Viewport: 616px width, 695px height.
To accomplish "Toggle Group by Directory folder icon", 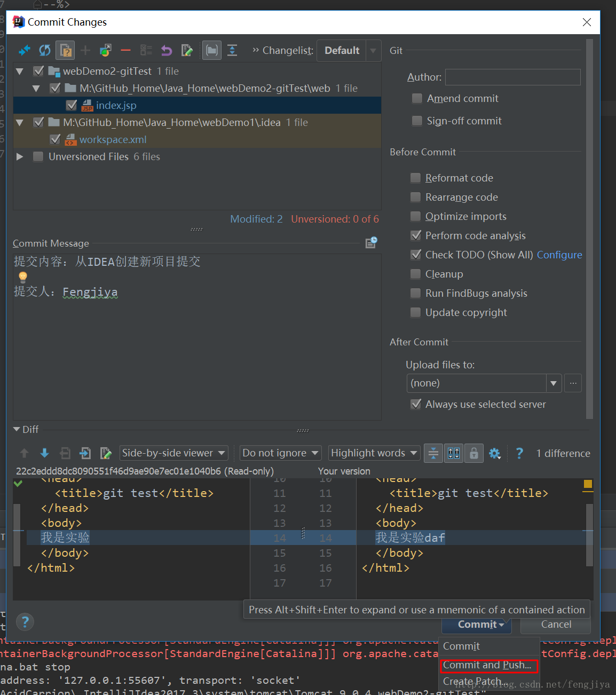I will coord(212,51).
